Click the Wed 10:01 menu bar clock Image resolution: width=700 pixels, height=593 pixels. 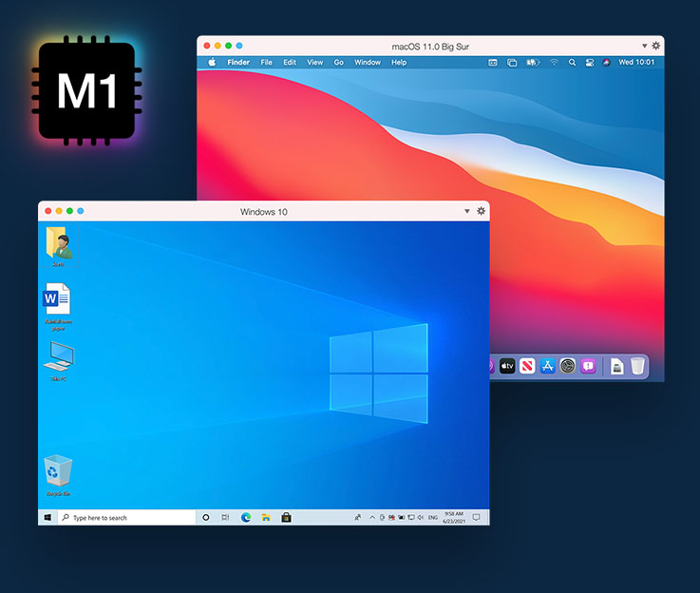[636, 62]
